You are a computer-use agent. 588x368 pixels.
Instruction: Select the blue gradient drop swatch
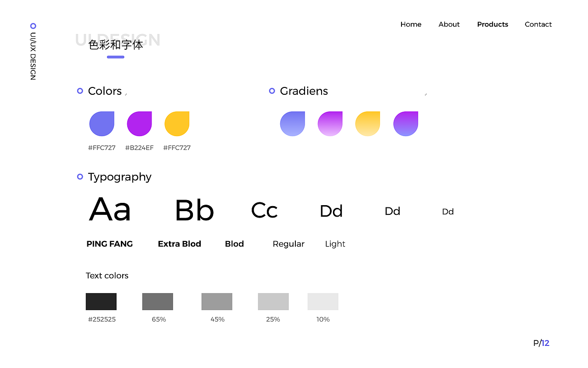(x=293, y=124)
